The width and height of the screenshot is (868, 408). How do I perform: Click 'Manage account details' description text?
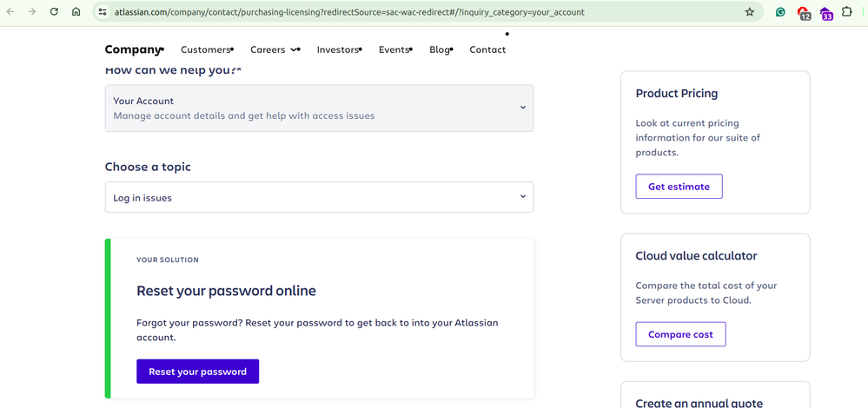(244, 116)
